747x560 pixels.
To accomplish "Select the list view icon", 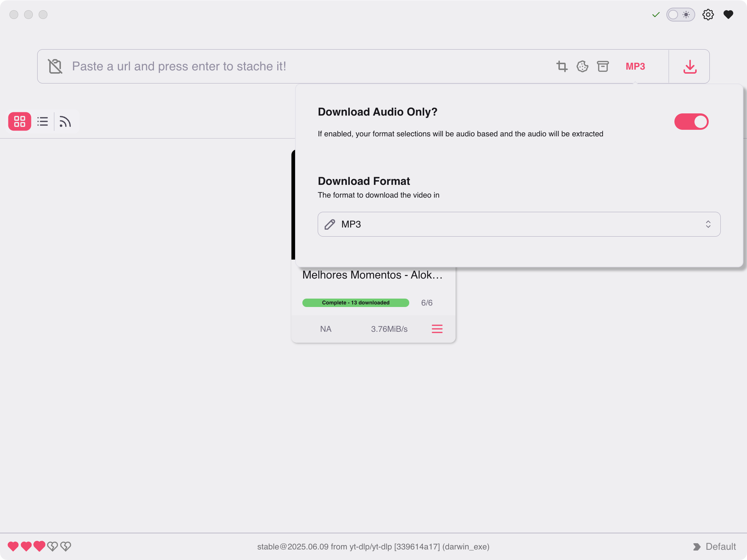I will [x=42, y=121].
